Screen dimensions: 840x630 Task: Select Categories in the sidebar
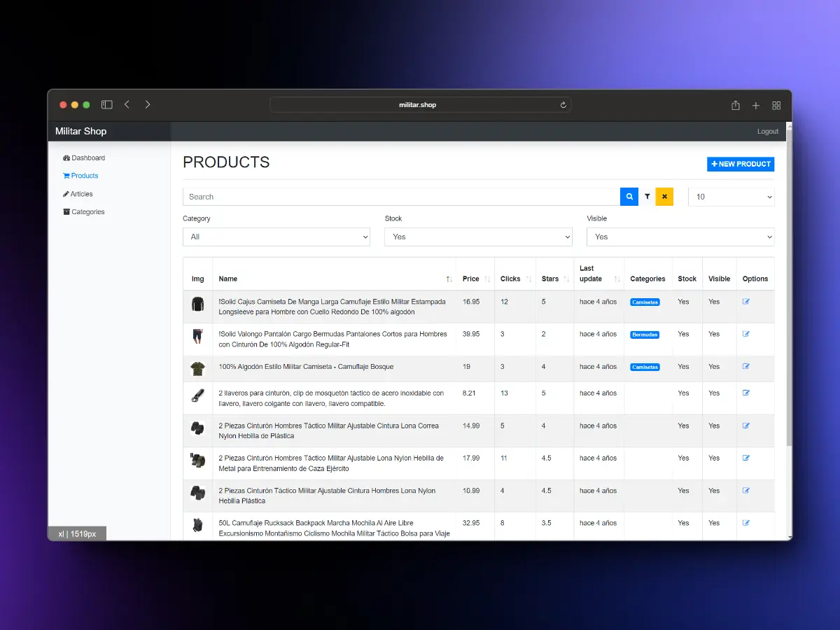coord(87,212)
